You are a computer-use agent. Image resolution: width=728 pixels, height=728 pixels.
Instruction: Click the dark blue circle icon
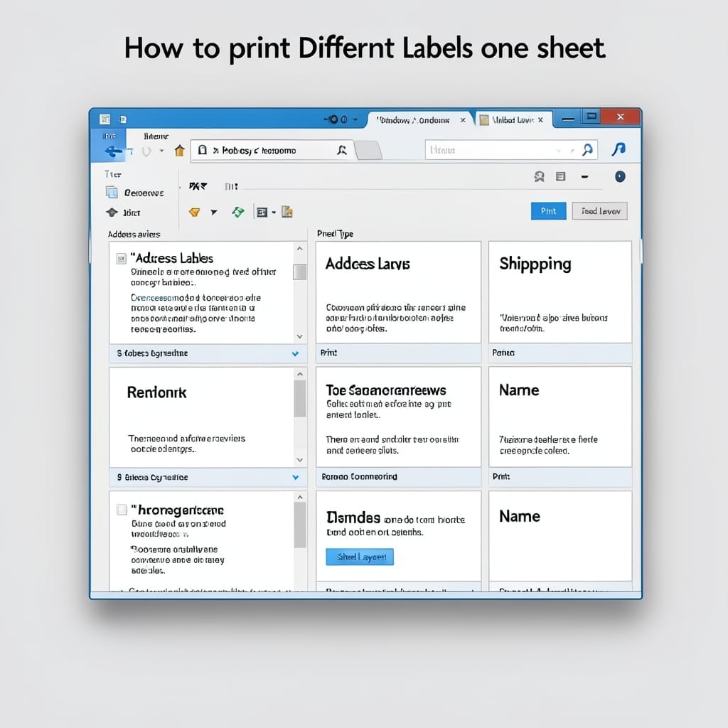(x=620, y=176)
